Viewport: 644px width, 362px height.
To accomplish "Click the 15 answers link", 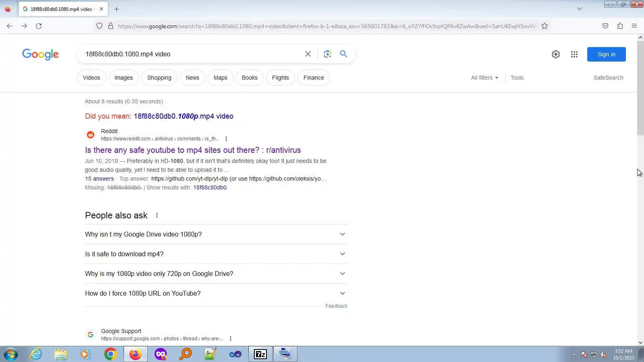I will pos(99,179).
